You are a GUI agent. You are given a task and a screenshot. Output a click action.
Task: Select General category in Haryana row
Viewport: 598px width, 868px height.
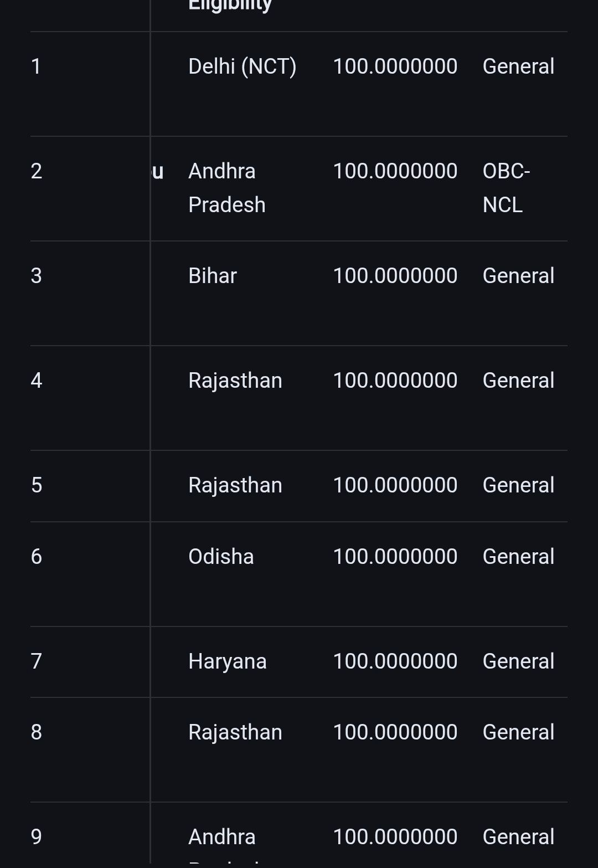tap(518, 661)
